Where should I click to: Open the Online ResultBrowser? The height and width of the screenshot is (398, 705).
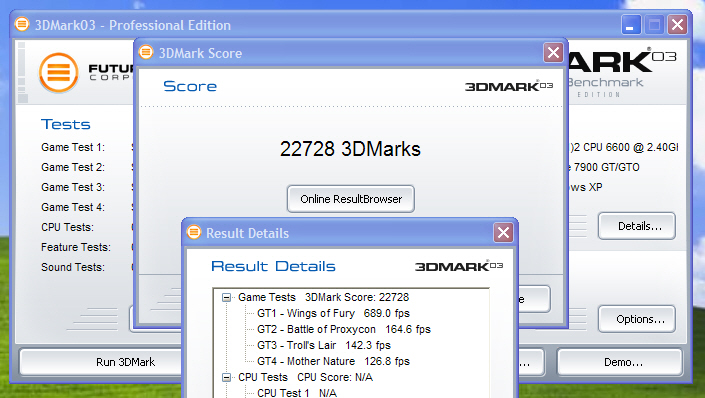click(351, 199)
